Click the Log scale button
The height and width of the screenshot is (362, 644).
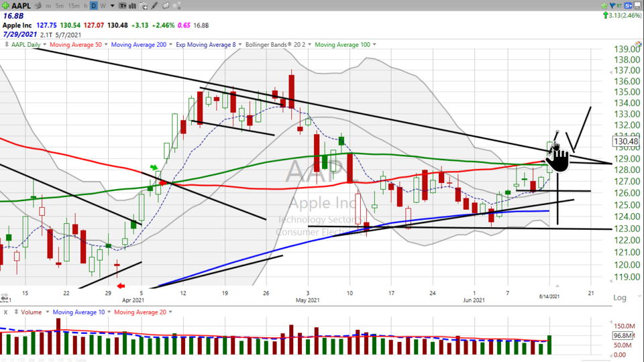pyautogui.click(x=620, y=298)
